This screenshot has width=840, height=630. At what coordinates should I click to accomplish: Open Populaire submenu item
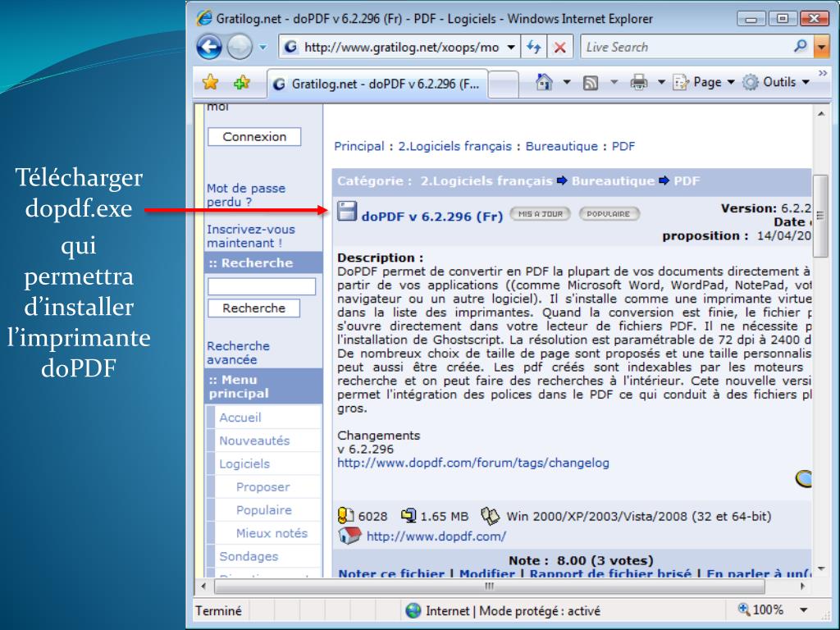point(264,510)
